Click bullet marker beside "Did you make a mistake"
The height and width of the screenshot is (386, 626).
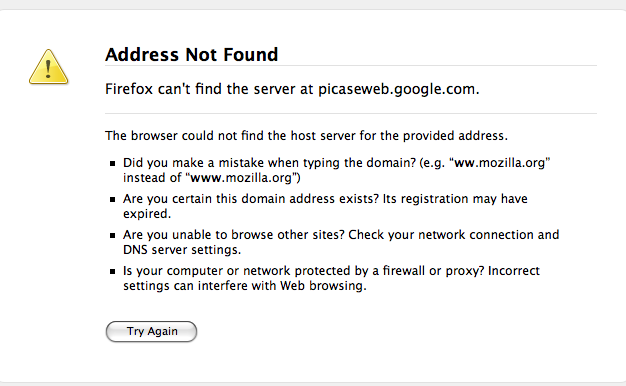pyautogui.click(x=113, y=163)
